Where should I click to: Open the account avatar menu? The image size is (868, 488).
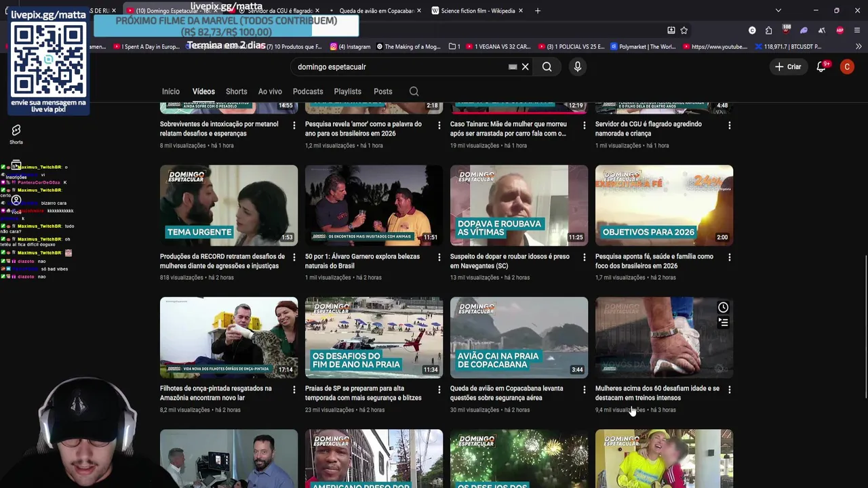click(x=847, y=66)
